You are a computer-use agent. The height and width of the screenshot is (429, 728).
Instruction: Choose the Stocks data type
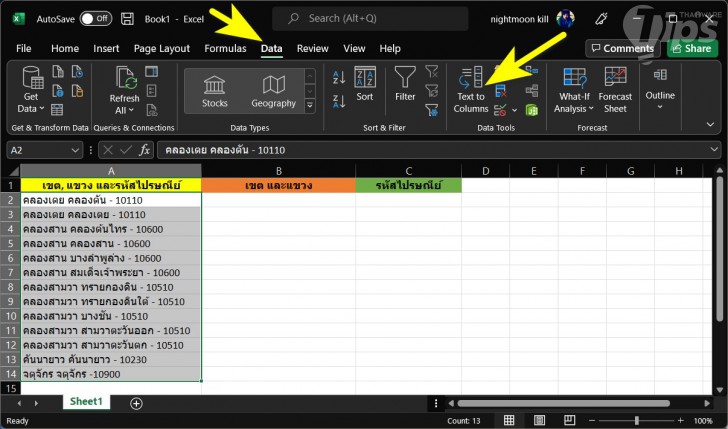click(x=214, y=91)
